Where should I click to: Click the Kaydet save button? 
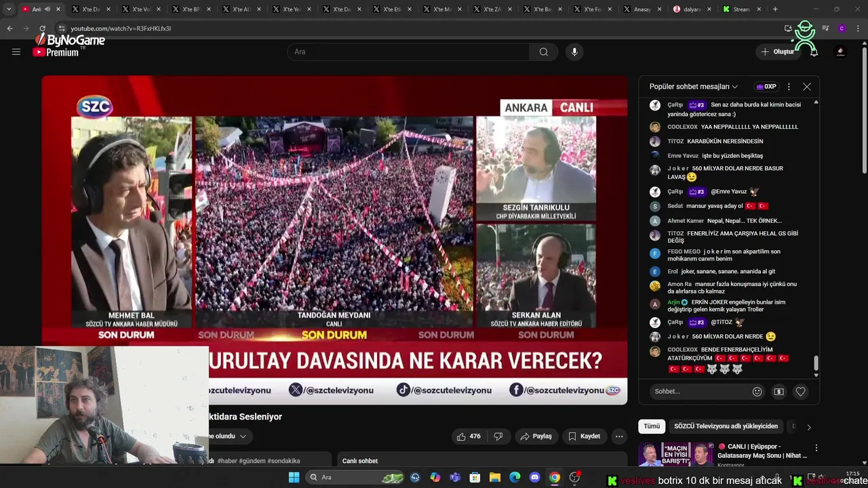(x=584, y=436)
